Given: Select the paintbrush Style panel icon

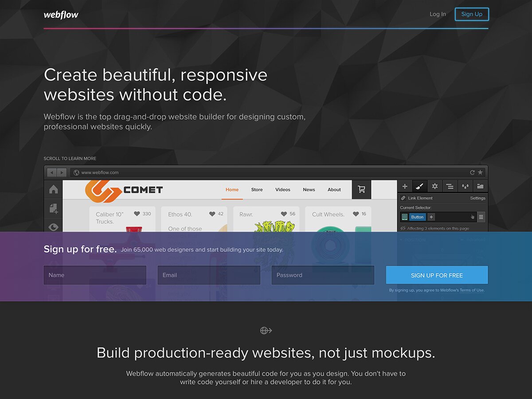Looking at the screenshot, I should point(419,186).
